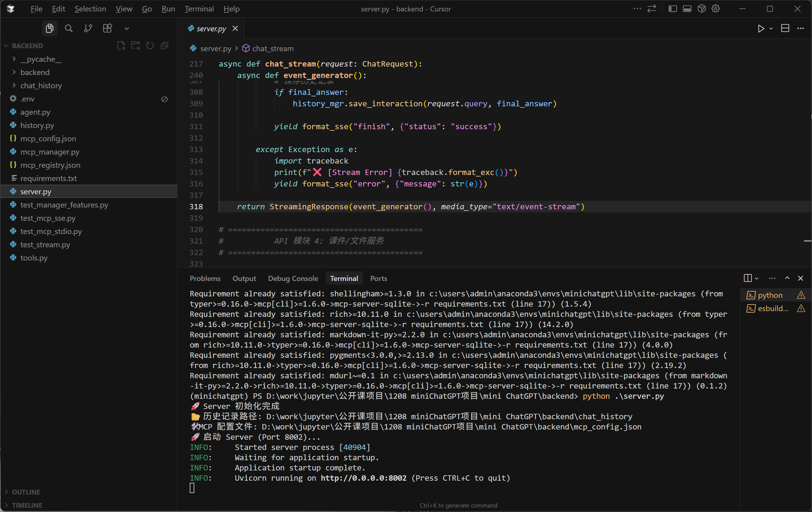812x512 pixels.
Task: Open terminal split dropdown arrow
Action: [x=757, y=279]
